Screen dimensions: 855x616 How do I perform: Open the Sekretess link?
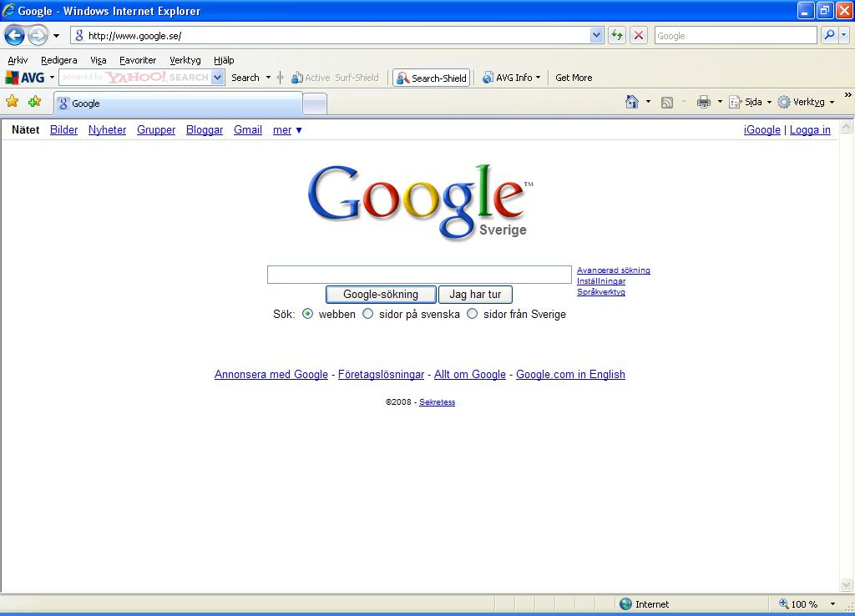click(437, 401)
